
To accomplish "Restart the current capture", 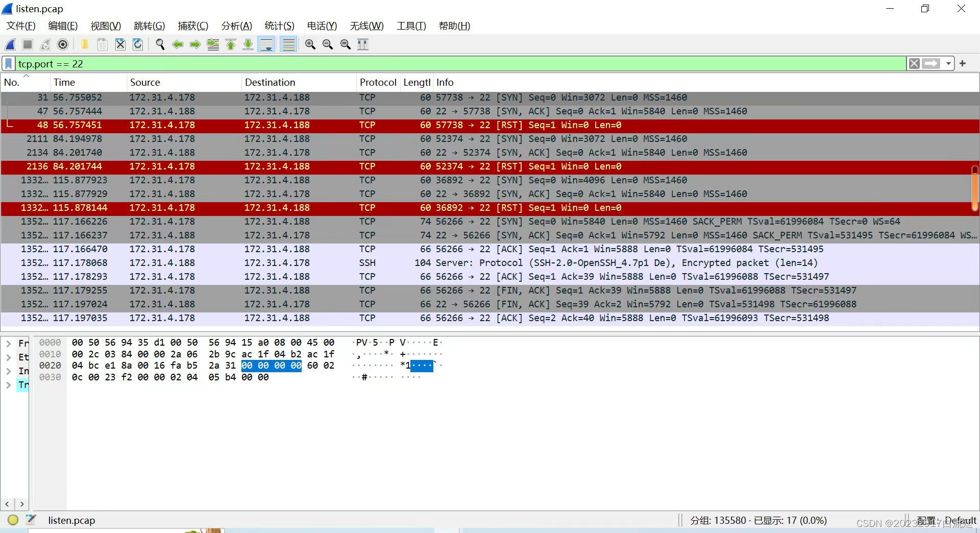I will pyautogui.click(x=45, y=44).
